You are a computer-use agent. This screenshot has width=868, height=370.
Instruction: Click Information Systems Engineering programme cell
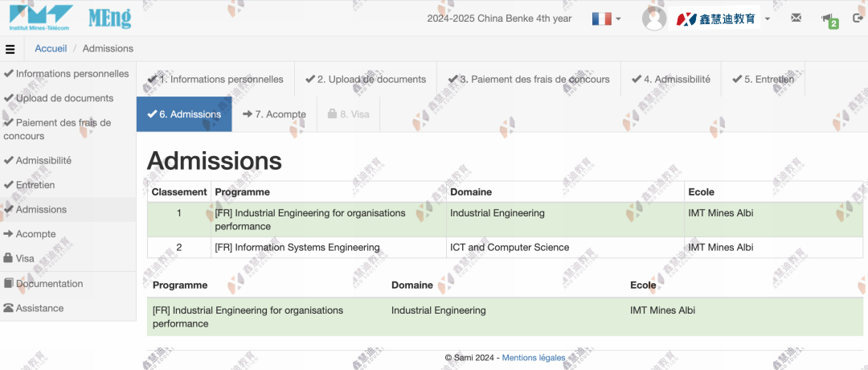tap(329, 248)
